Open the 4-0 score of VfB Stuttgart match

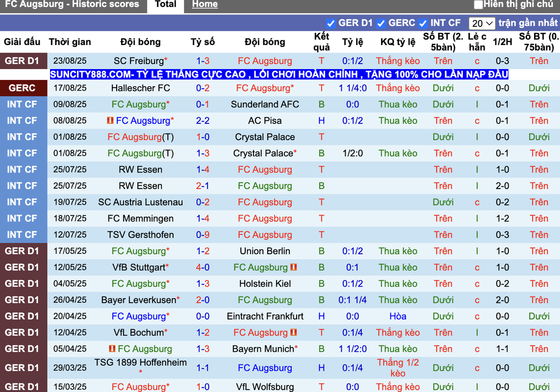pos(203,268)
